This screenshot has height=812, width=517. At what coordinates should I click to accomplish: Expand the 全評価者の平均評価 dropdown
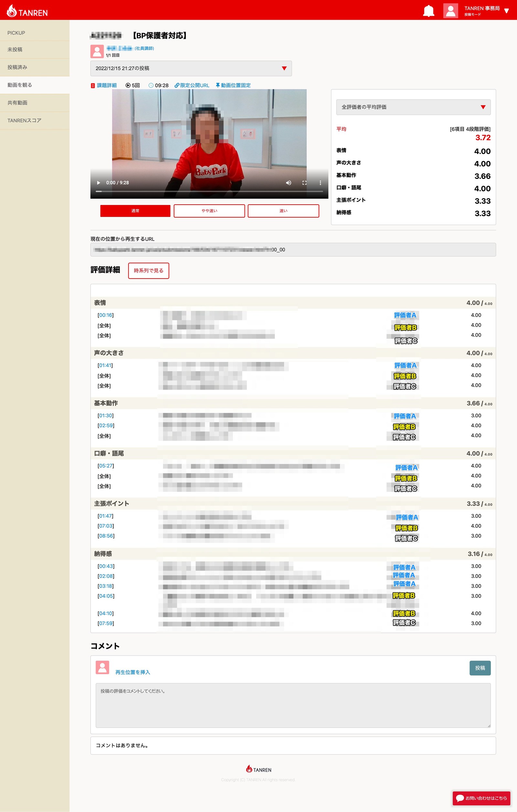point(414,107)
